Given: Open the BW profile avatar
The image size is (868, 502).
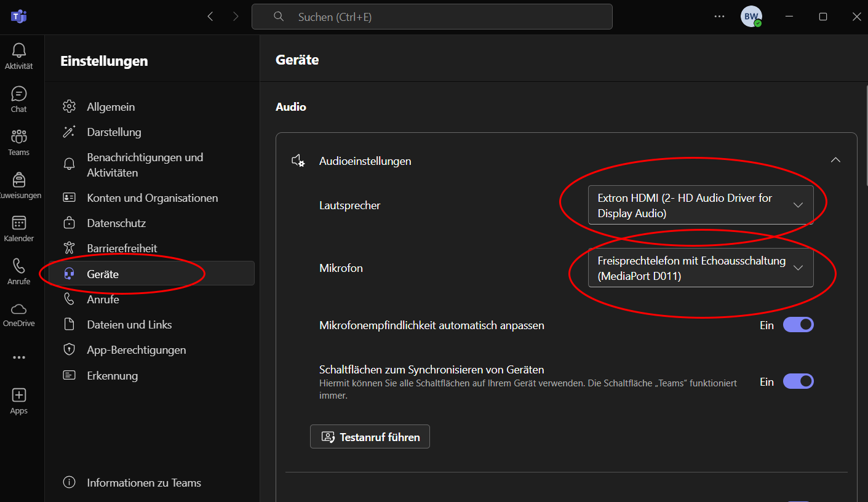Looking at the screenshot, I should click(x=751, y=17).
